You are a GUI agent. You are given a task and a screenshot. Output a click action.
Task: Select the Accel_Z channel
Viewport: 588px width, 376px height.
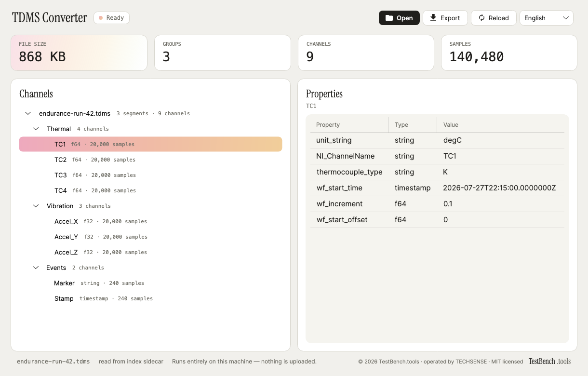[x=150, y=252]
